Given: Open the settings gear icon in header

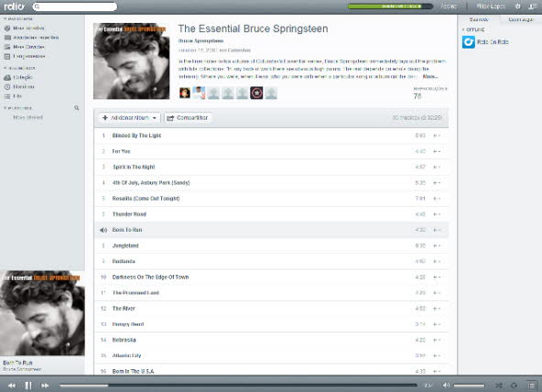Looking at the screenshot, I should [518, 6].
